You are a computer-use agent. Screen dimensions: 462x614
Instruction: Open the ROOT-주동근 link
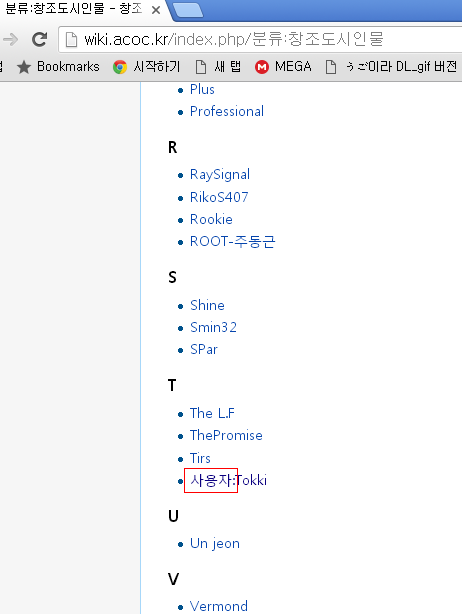233,242
